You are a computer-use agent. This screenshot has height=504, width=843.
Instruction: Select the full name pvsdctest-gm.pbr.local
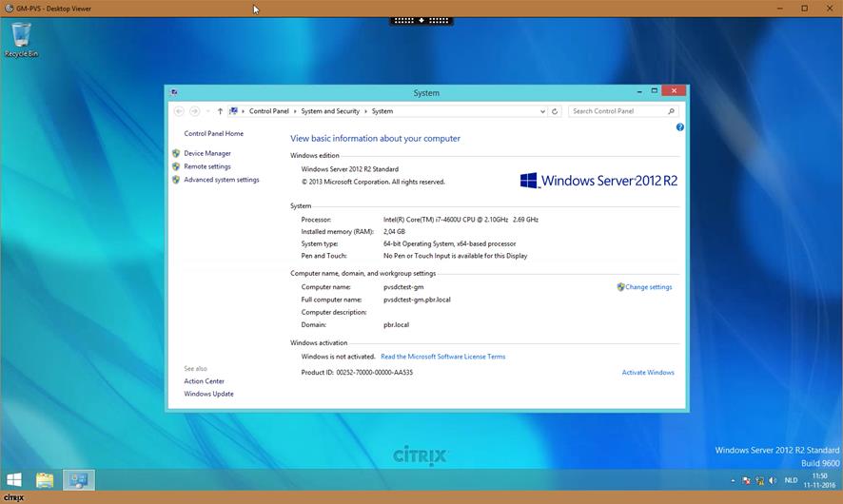417,300
